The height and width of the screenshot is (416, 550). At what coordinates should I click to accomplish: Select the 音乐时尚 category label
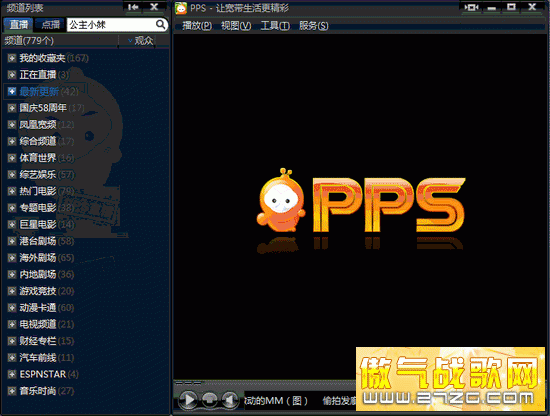[38, 391]
